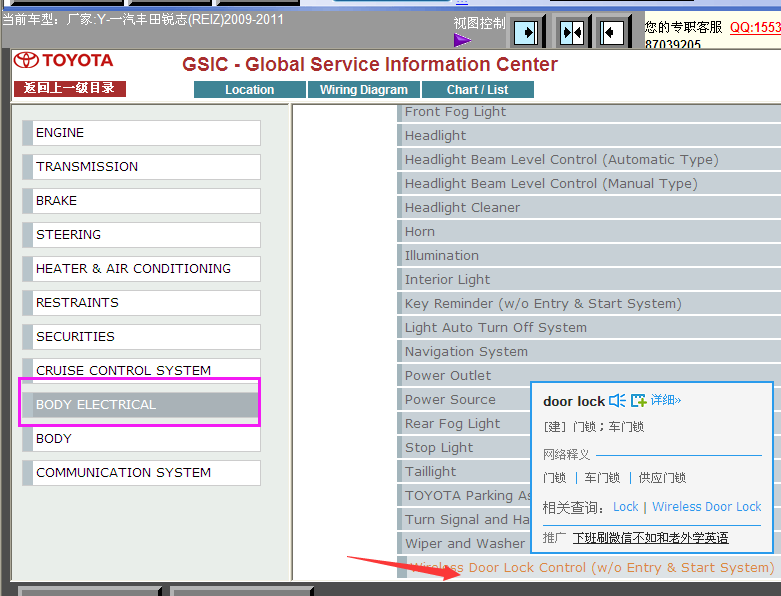781x596 pixels.
Task: Select ENGINE category
Action: (x=141, y=133)
